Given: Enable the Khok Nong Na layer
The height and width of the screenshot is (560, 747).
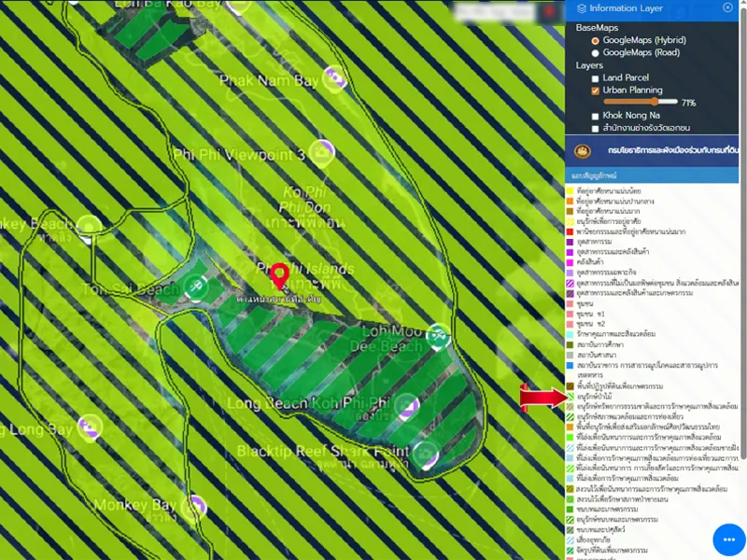Looking at the screenshot, I should [x=596, y=116].
